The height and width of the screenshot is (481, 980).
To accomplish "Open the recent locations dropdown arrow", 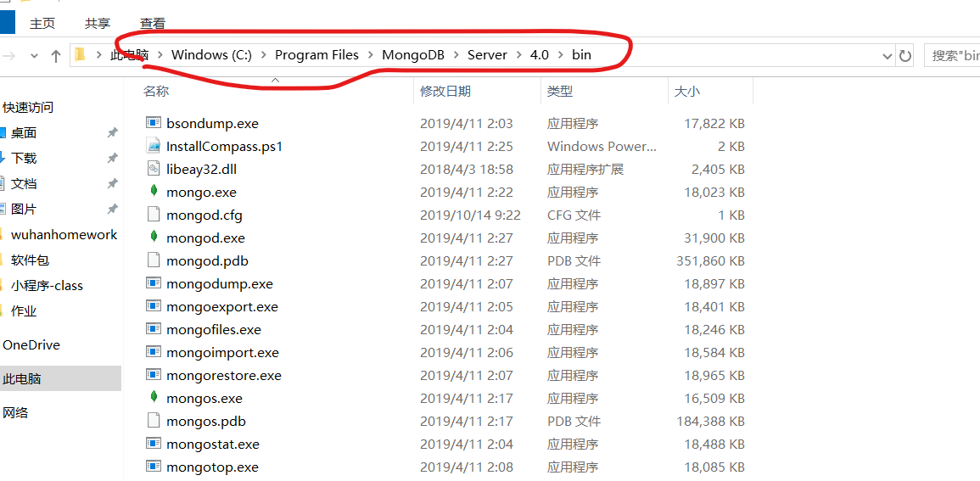I will [x=34, y=56].
